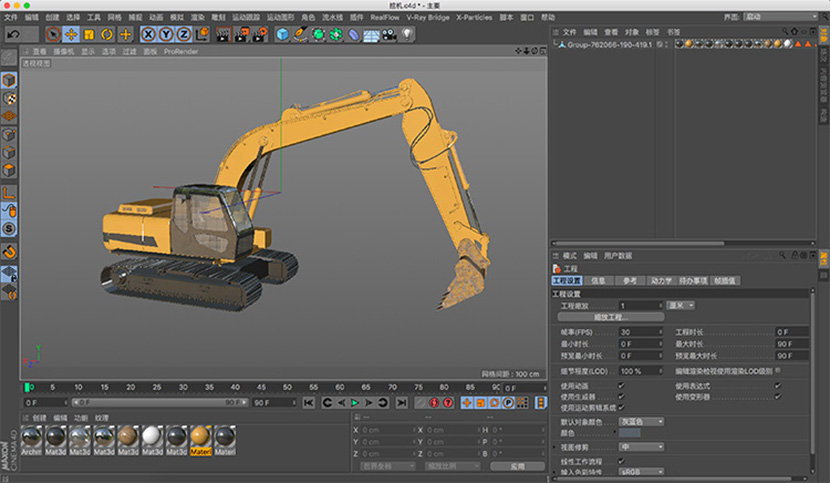Toggle the Z axis lock icon
Viewport: 830px width, 483px height.
[x=184, y=35]
